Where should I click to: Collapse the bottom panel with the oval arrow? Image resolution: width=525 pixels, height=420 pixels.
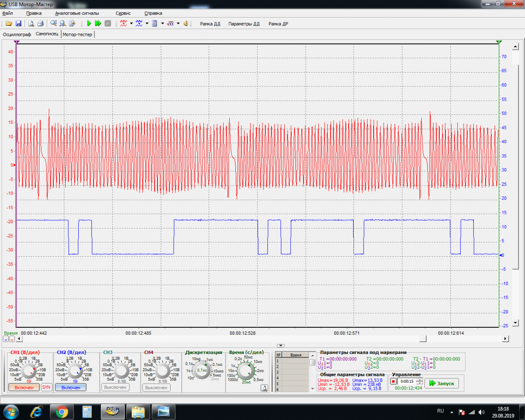[281, 346]
